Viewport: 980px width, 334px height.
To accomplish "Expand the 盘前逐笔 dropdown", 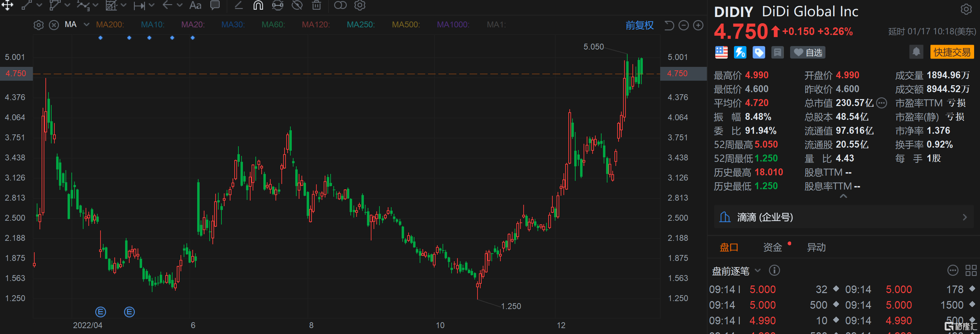I will [x=758, y=271].
